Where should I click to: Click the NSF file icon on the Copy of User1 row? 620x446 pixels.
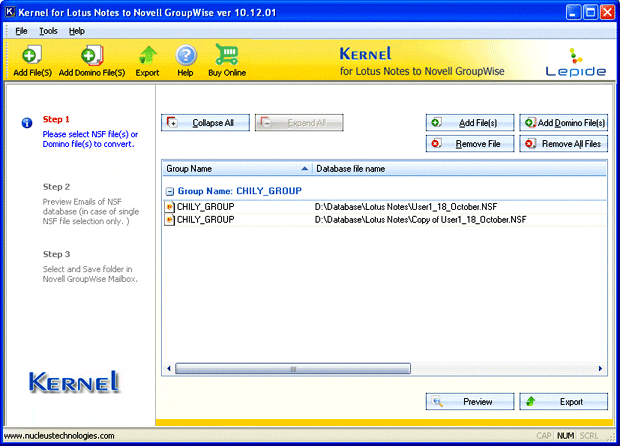(170, 220)
